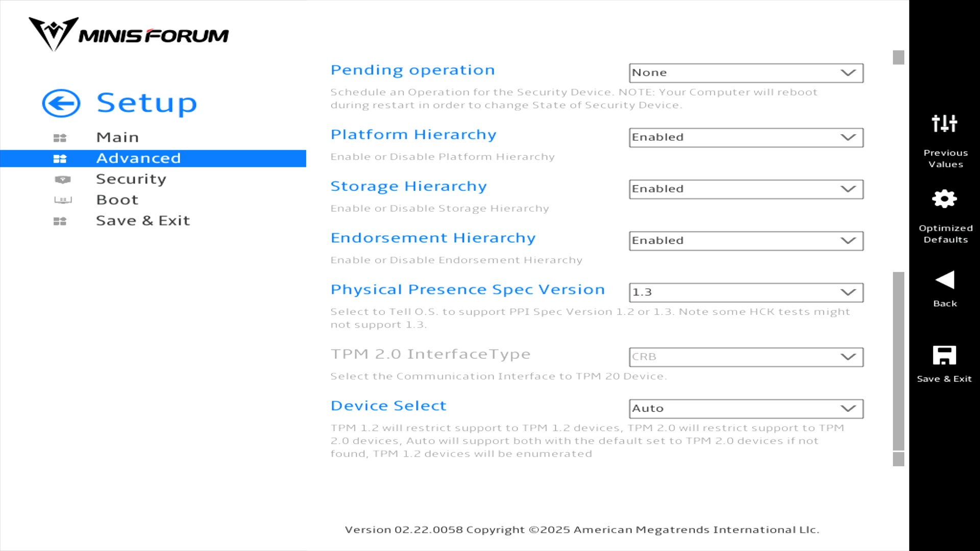
Task: Expand the Endorsement Hierarchy dropdown
Action: 746,241
